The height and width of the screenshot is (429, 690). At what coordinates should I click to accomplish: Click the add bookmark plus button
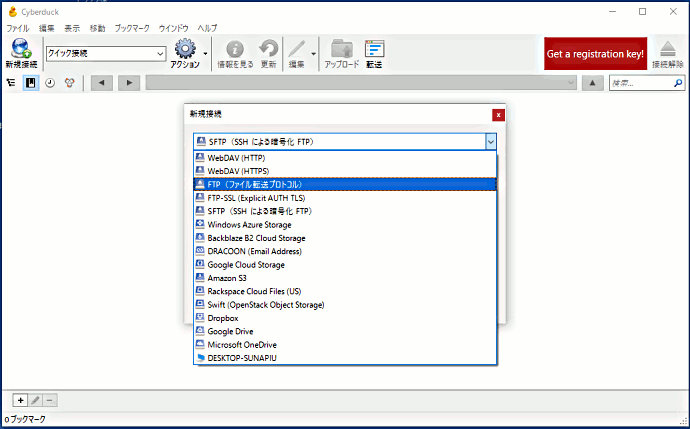click(x=20, y=400)
